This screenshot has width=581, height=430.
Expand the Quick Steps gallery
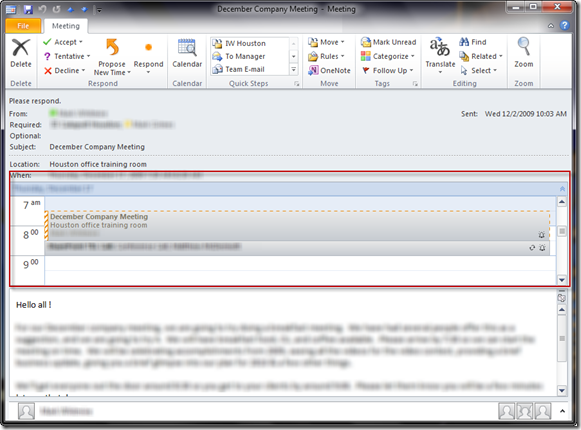point(293,69)
